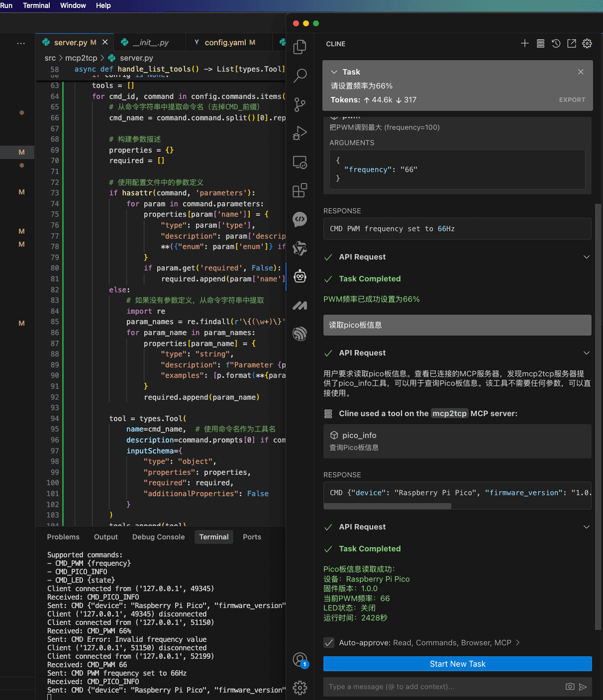Toggle the Auto-approve checkbox
Image resolution: width=603 pixels, height=700 pixels.
pos(329,643)
